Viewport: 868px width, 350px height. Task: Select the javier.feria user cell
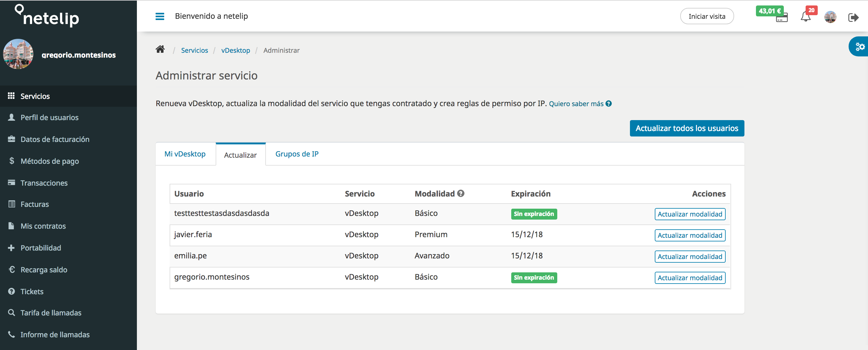coord(193,234)
